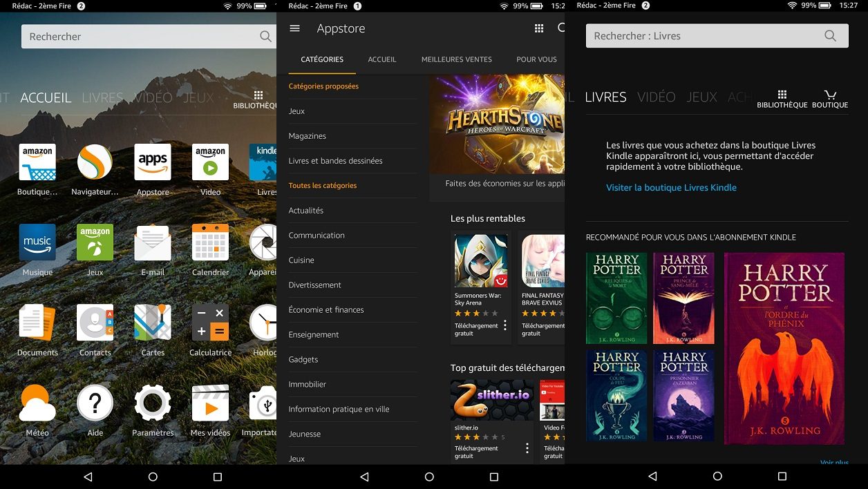Screen dimensions: 868x489
Task: Open the Paramètres settings app
Action: pos(152,402)
